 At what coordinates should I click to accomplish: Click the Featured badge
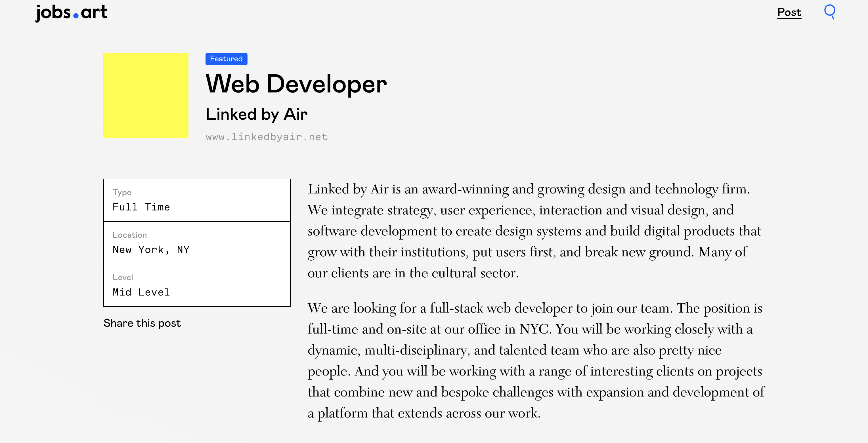[226, 59]
